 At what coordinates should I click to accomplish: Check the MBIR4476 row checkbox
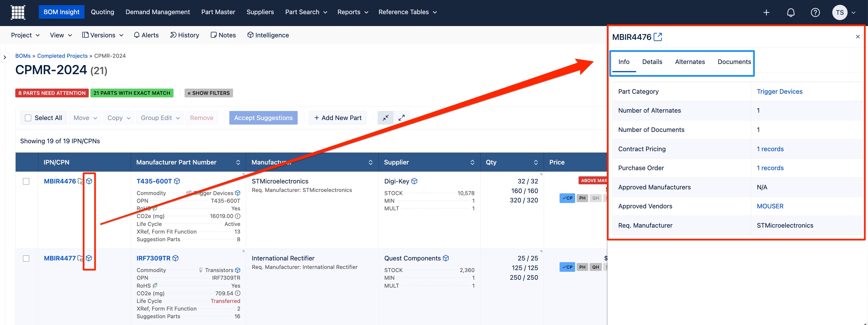click(x=26, y=181)
